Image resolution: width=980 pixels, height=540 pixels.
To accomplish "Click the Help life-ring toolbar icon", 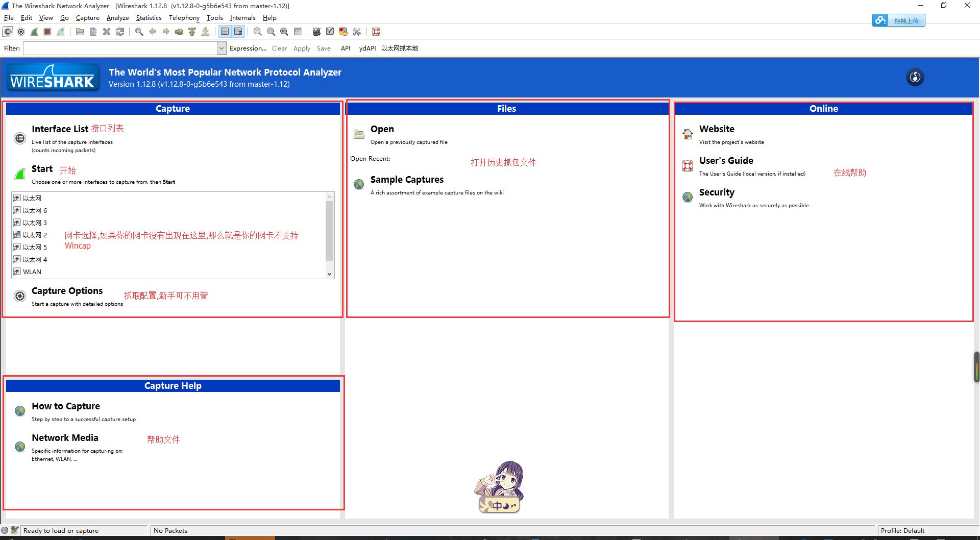I will click(x=376, y=31).
